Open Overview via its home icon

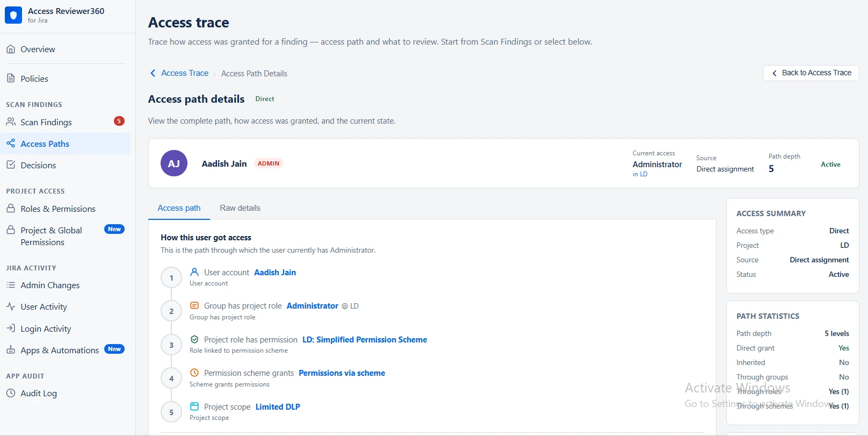[11, 49]
